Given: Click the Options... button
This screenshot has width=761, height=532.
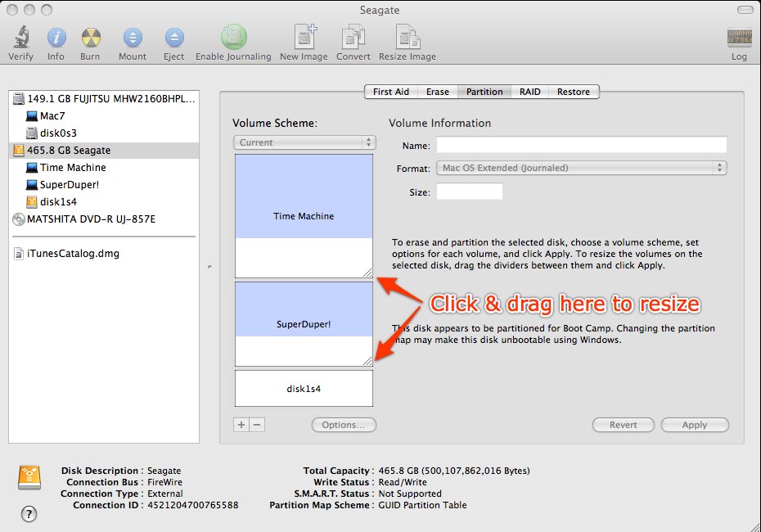Looking at the screenshot, I should 344,425.
